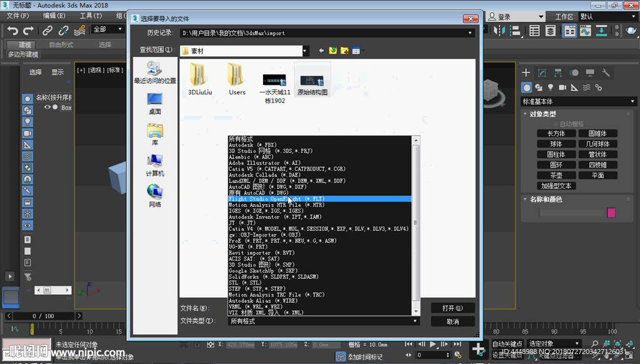Select the Cameras category icon
The image size is (640, 364).
562,87
